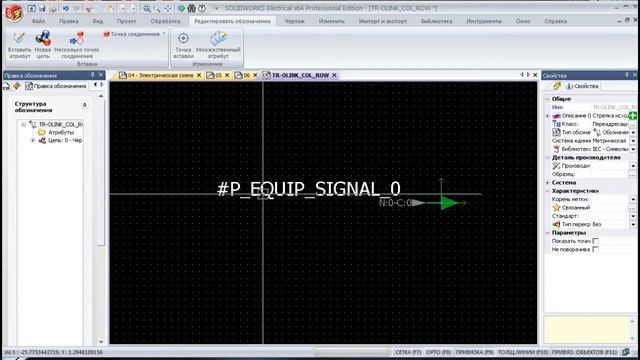
Task: Click the green navigation arrows icon
Action: pos(181,8)
